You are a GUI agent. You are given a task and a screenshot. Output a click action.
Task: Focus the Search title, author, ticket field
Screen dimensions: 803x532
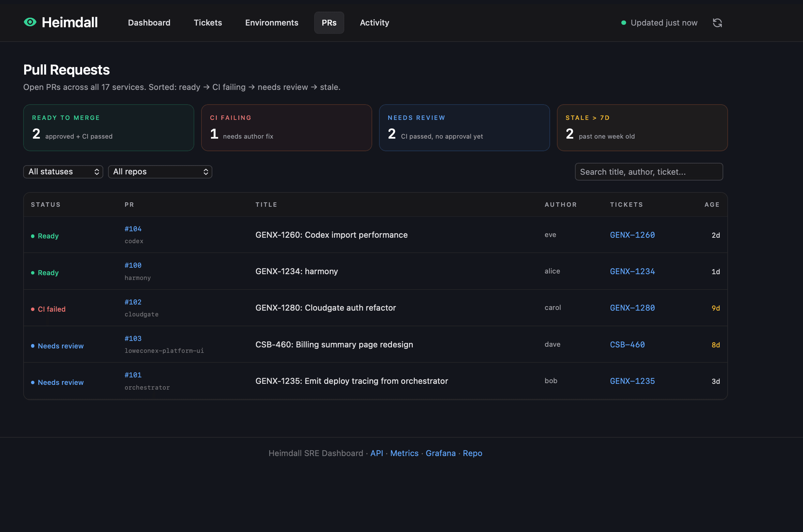coord(649,172)
